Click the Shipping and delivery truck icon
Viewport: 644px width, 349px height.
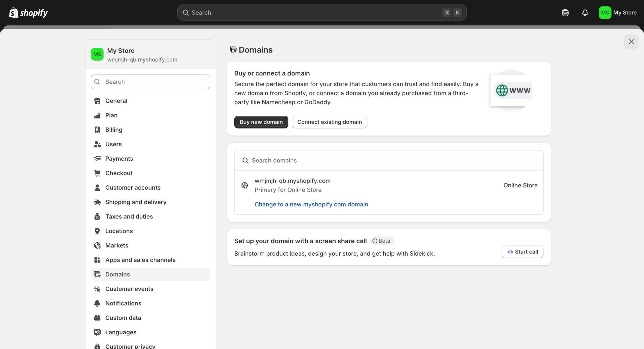97,202
